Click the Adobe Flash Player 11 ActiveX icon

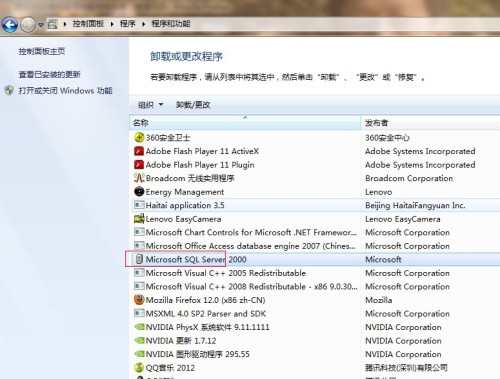(x=139, y=151)
